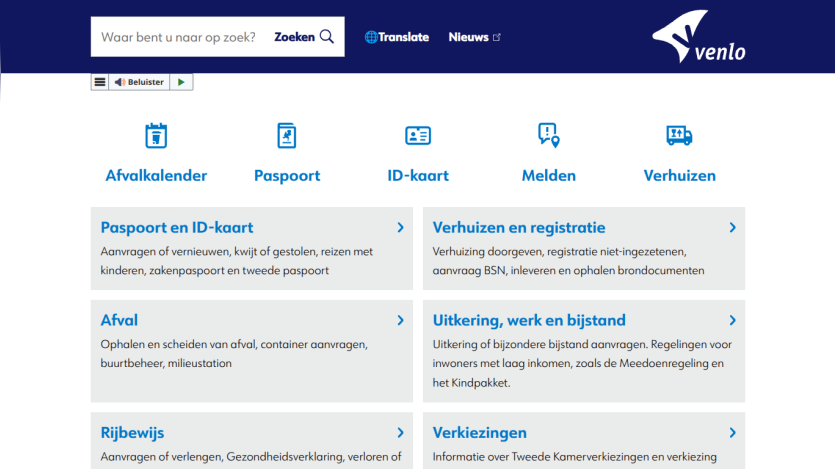Image resolution: width=835 pixels, height=469 pixels.
Task: Open the 'Verkiezingen' card heading
Action: [479, 432]
